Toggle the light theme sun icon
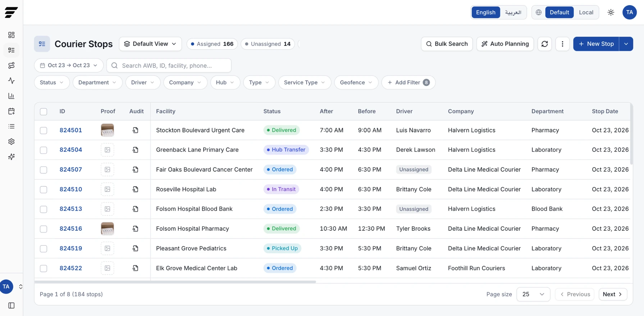 coord(611,12)
